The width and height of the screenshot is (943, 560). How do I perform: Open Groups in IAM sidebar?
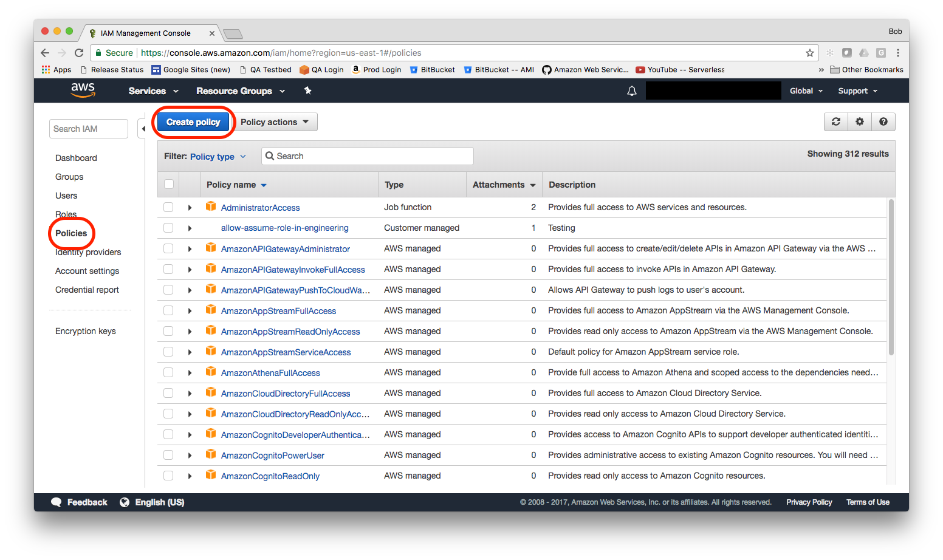pos(69,177)
